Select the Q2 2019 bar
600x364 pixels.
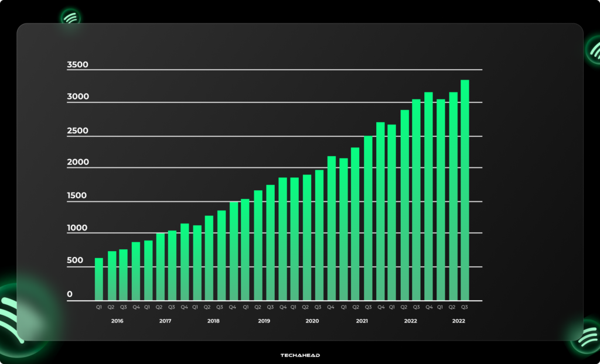click(258, 245)
